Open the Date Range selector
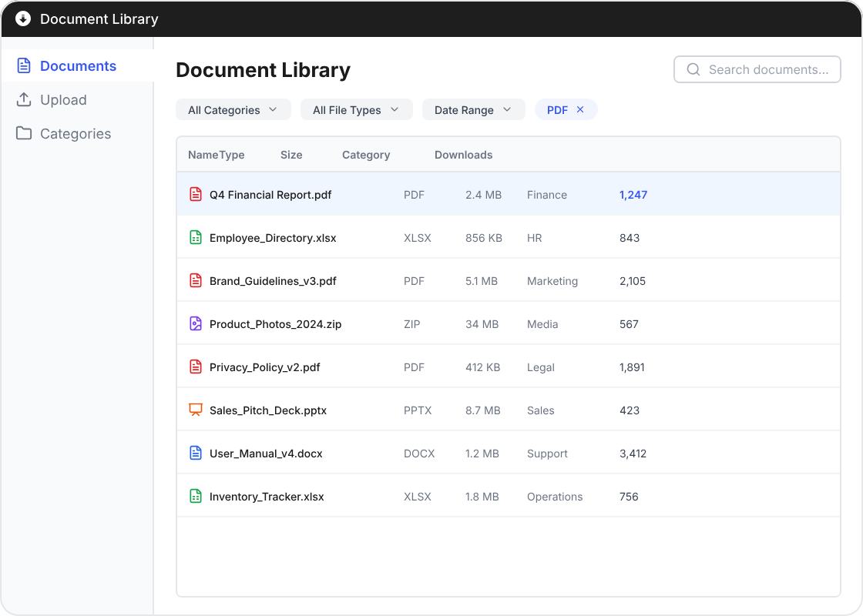The image size is (863, 616). click(473, 109)
